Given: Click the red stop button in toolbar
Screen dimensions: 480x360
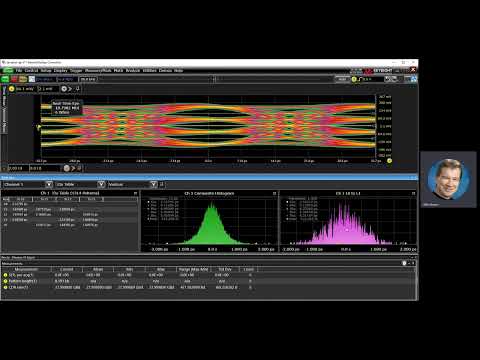Looking at the screenshot, I should pos(14,79).
